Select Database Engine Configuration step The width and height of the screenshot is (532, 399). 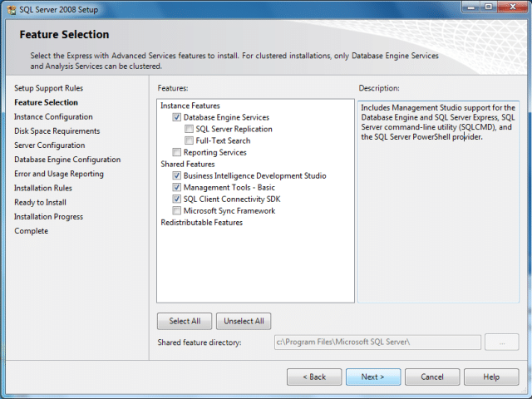67,160
